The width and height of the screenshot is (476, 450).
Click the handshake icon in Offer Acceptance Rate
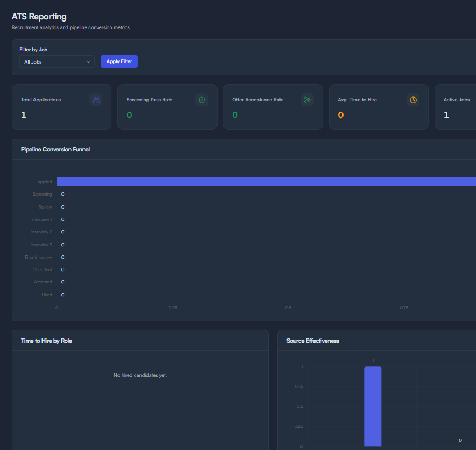point(307,100)
